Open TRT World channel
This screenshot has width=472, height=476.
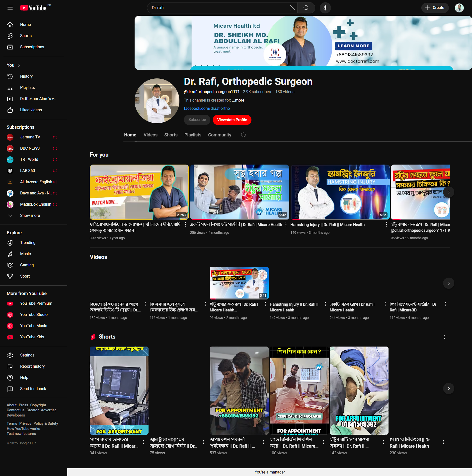(34, 160)
